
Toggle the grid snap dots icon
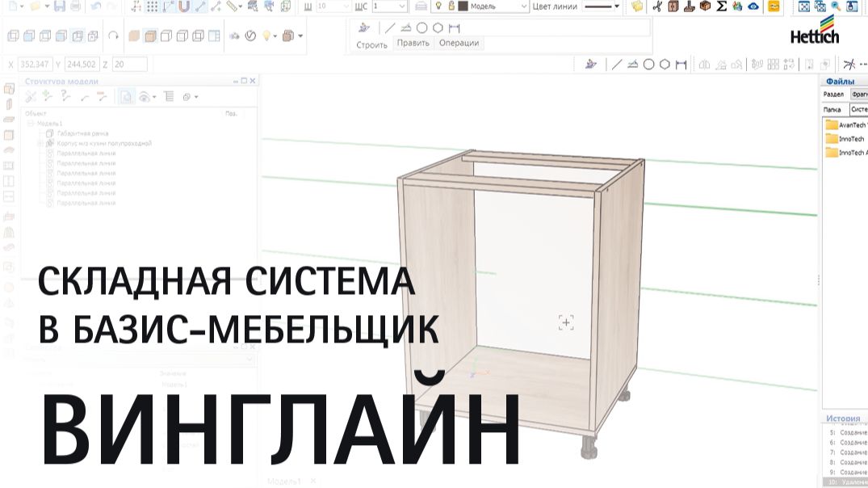[153, 6]
